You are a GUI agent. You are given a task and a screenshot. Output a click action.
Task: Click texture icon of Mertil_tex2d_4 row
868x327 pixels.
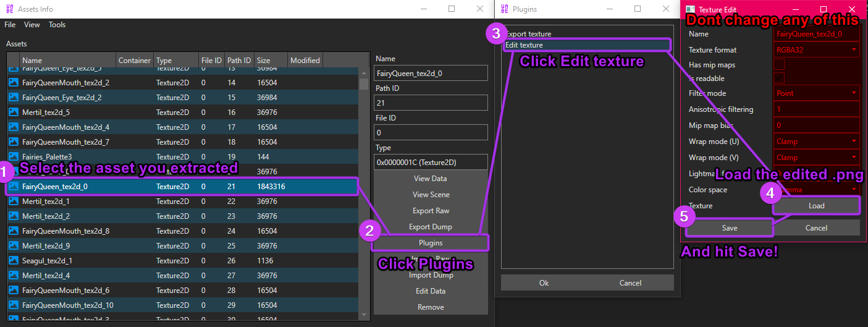(x=14, y=275)
